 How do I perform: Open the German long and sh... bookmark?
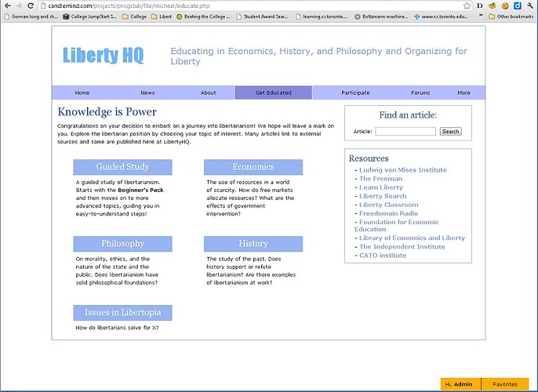point(31,16)
